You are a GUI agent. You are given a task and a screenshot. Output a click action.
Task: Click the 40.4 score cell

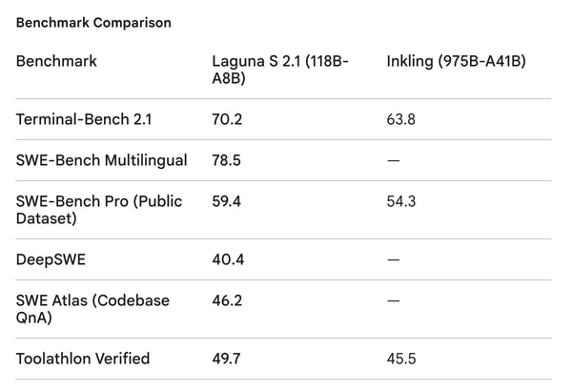(x=228, y=259)
